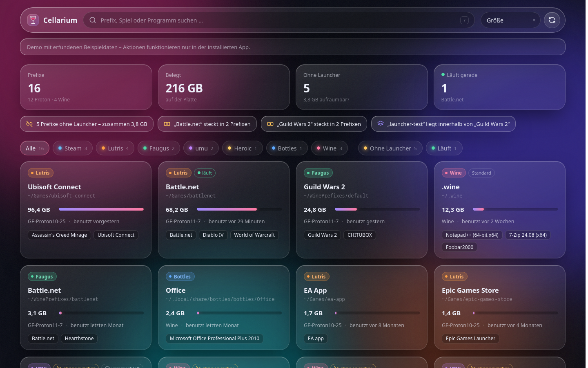The image size is (588, 368).
Task: Select the Alle filter
Action: tap(35, 148)
